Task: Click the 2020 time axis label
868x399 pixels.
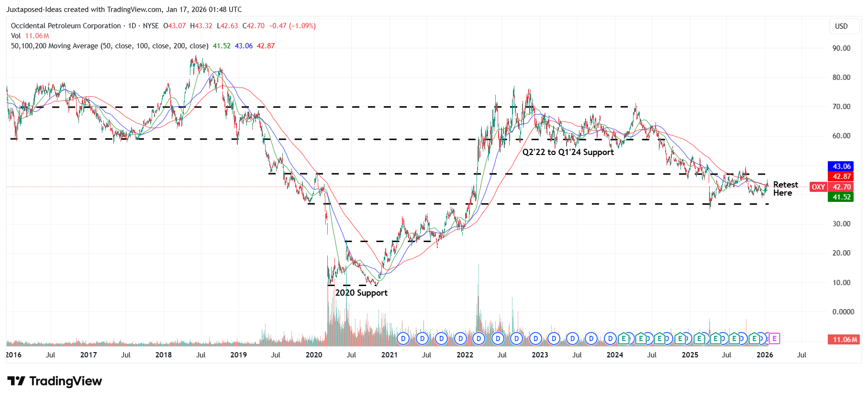Action: point(314,355)
